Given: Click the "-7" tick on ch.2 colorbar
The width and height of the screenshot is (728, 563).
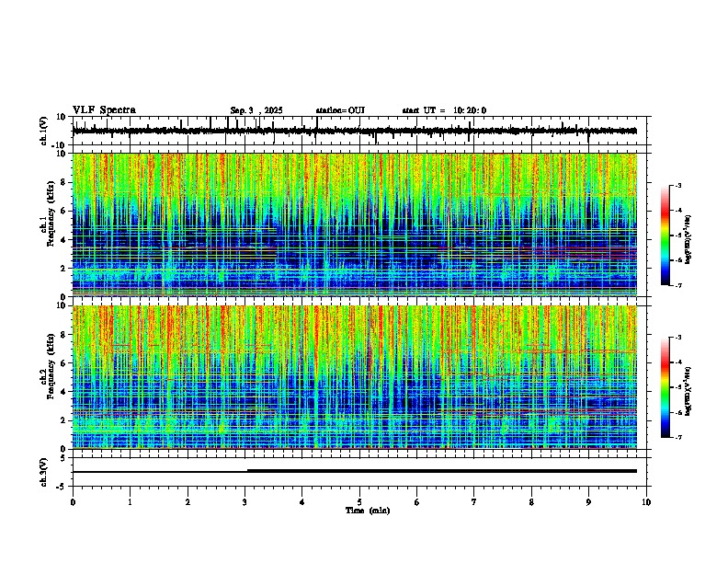Looking at the screenshot, I should pos(677,438).
